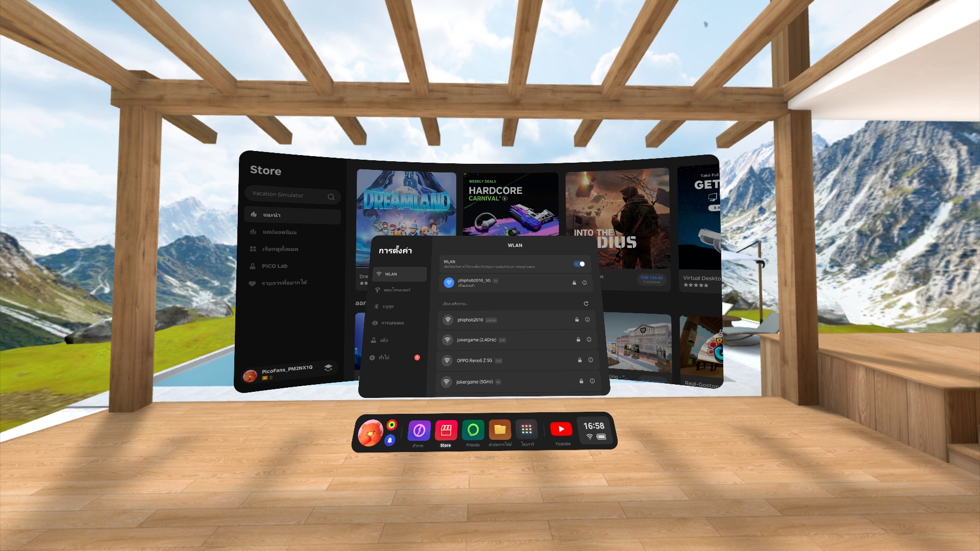Refresh the WLAN network list

coord(586,304)
